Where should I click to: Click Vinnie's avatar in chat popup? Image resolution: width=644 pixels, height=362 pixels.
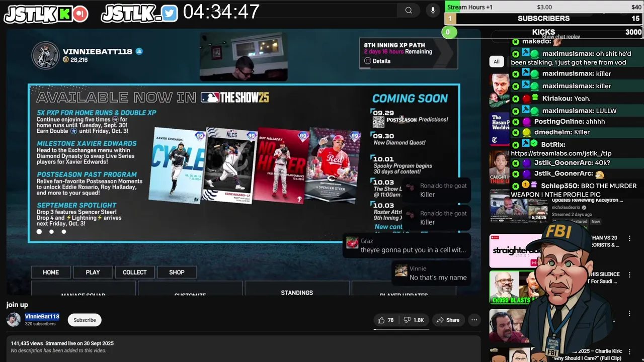pyautogui.click(x=401, y=270)
